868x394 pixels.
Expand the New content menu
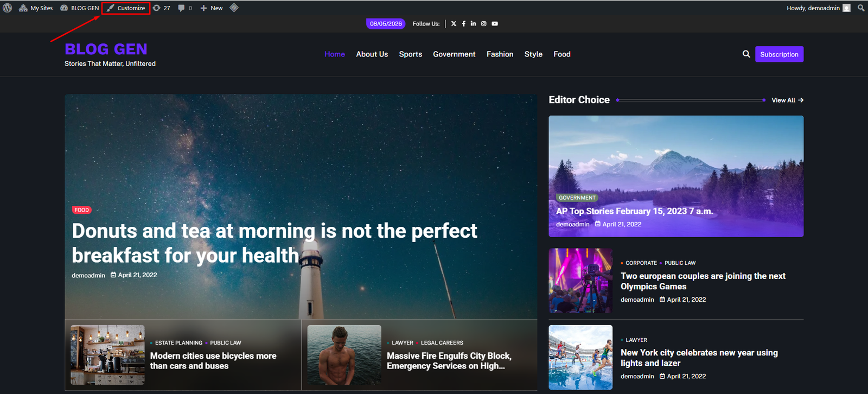212,8
